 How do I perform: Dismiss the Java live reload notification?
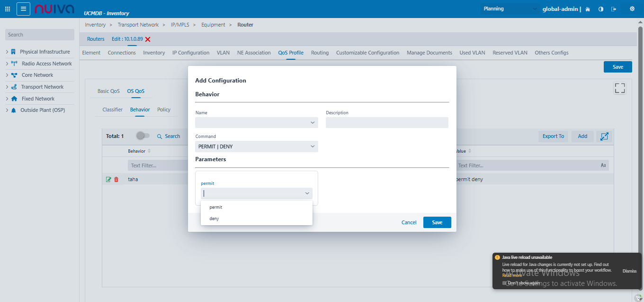(x=629, y=271)
